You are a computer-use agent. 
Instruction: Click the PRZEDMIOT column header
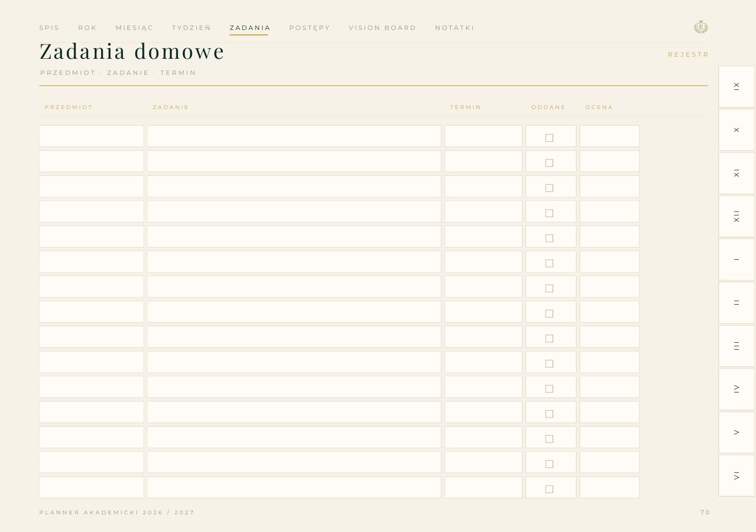(x=68, y=107)
